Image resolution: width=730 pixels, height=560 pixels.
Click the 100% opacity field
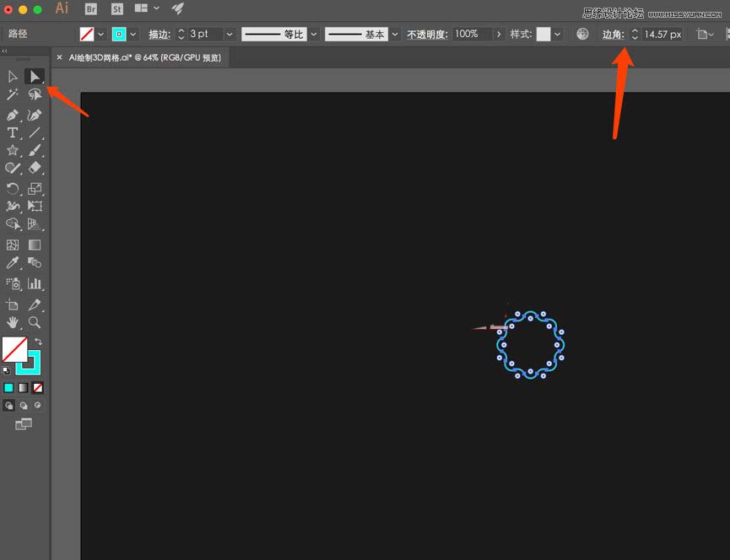coord(473,34)
